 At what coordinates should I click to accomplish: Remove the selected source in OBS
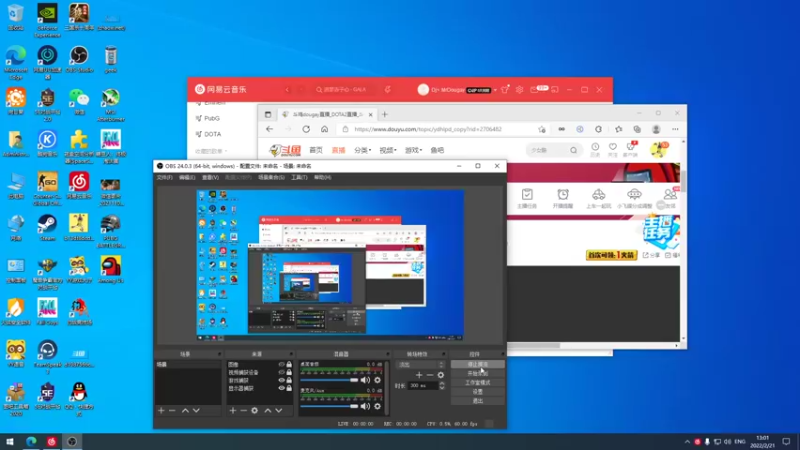[243, 411]
